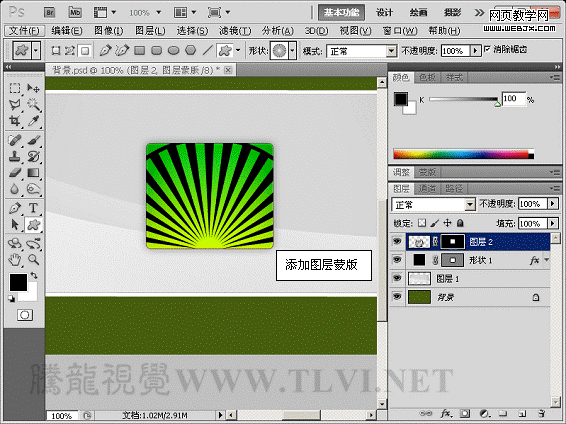Open the 编辑(E) menu
The height and width of the screenshot is (424, 566).
coord(67,31)
